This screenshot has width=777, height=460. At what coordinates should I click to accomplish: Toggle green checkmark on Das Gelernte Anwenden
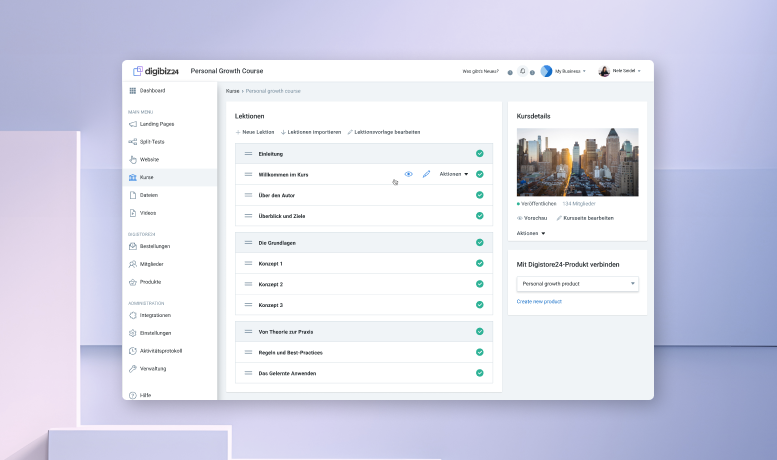click(x=480, y=373)
